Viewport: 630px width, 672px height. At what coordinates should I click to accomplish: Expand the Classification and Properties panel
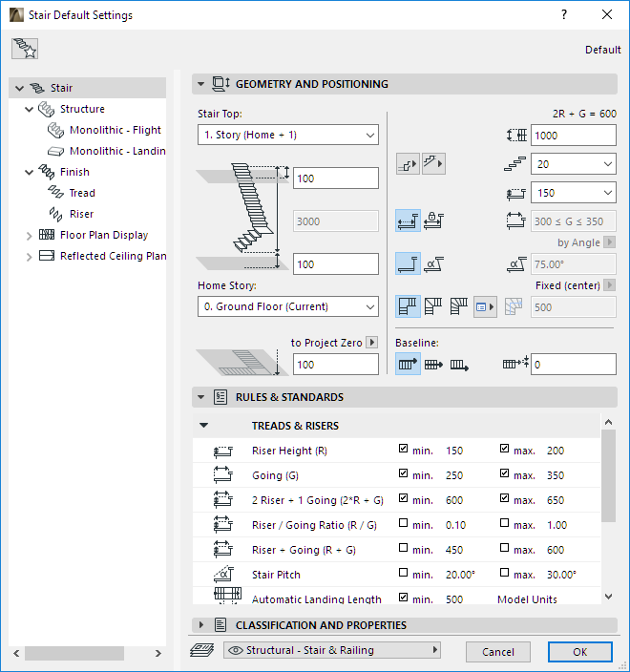tap(200, 625)
